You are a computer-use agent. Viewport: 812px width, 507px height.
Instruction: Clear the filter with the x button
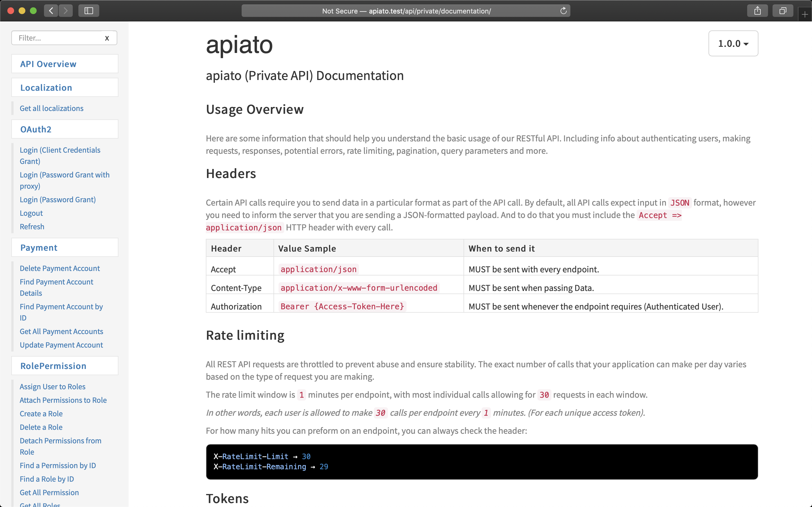pos(107,38)
